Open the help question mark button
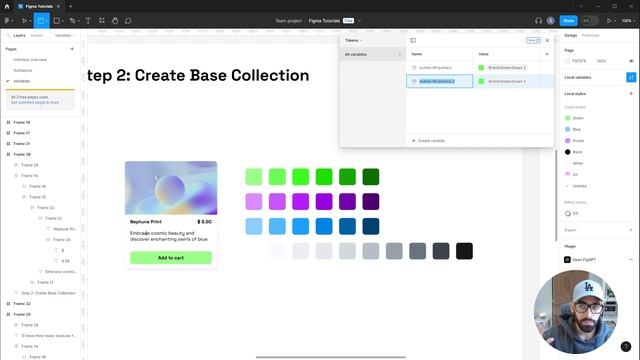The image size is (640, 360). pos(626,347)
